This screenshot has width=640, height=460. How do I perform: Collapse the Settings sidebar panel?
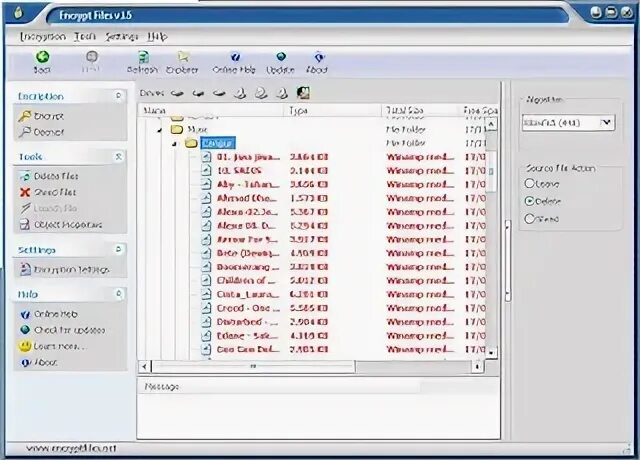pyautogui.click(x=118, y=249)
